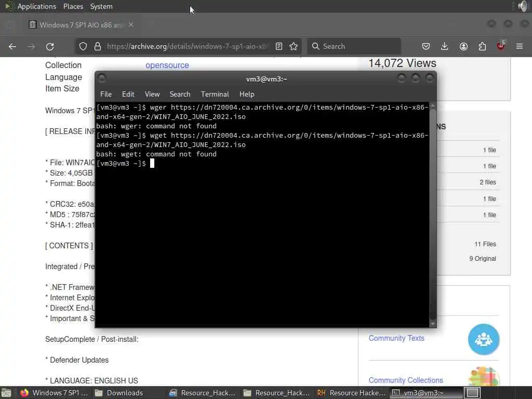
Task: Toggle reader view in address bar
Action: click(279, 46)
